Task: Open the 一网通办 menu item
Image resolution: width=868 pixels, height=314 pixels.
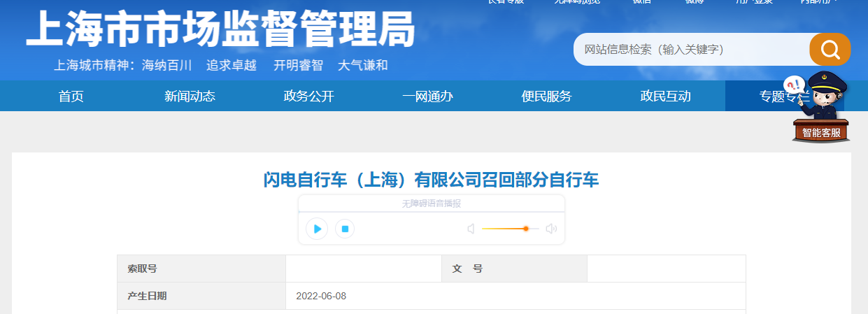Action: pos(428,97)
